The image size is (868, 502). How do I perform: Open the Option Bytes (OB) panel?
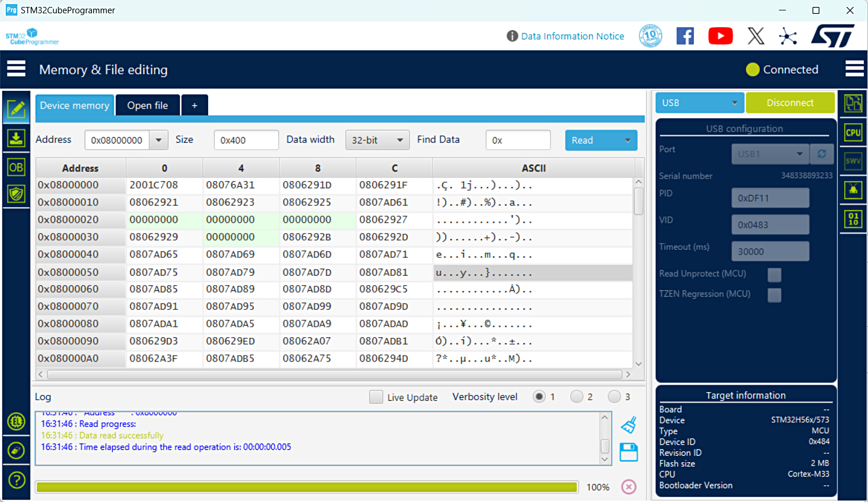[16, 168]
